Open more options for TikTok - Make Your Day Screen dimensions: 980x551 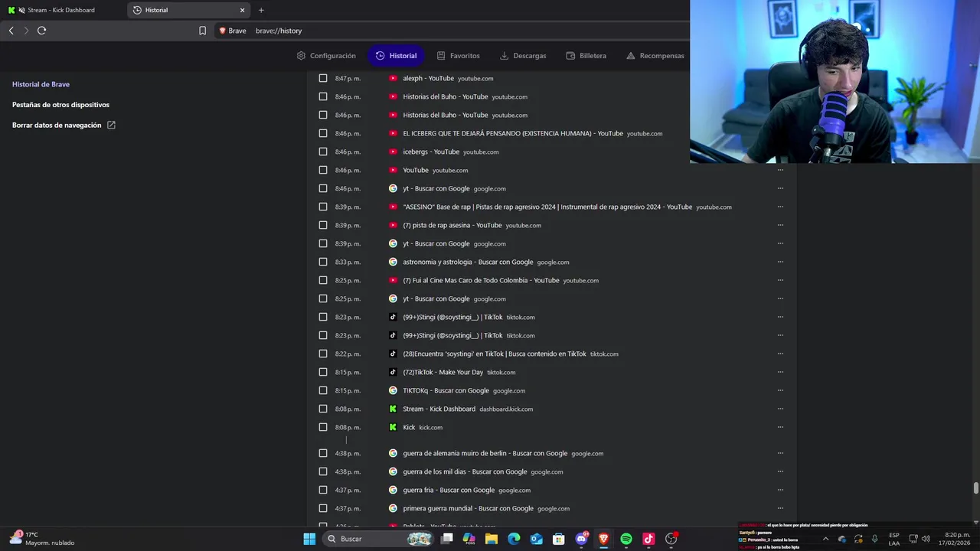780,372
